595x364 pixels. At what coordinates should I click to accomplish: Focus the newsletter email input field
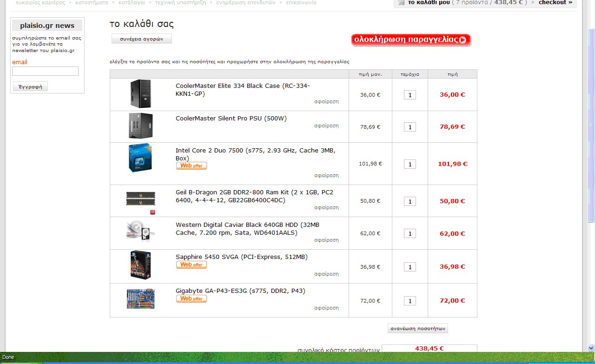point(45,71)
